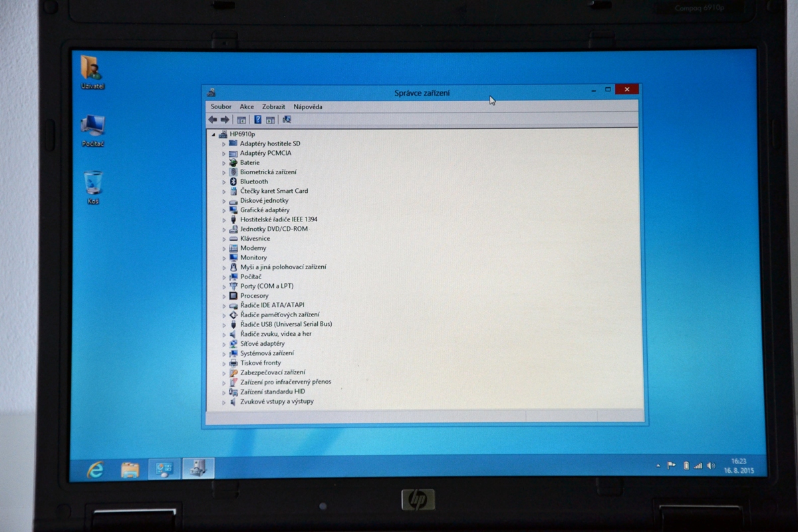798x532 pixels.
Task: Select the Počítač desktop icon
Action: 92,129
